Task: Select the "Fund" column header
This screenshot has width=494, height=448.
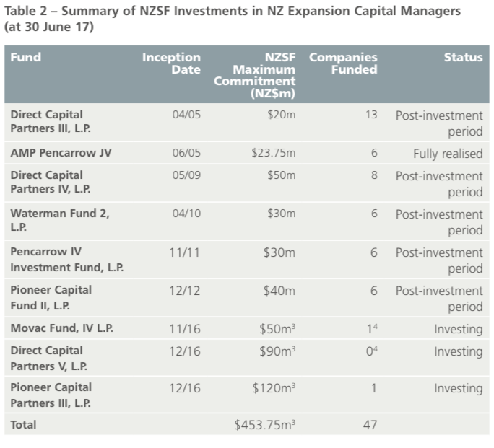Action: tap(25, 58)
